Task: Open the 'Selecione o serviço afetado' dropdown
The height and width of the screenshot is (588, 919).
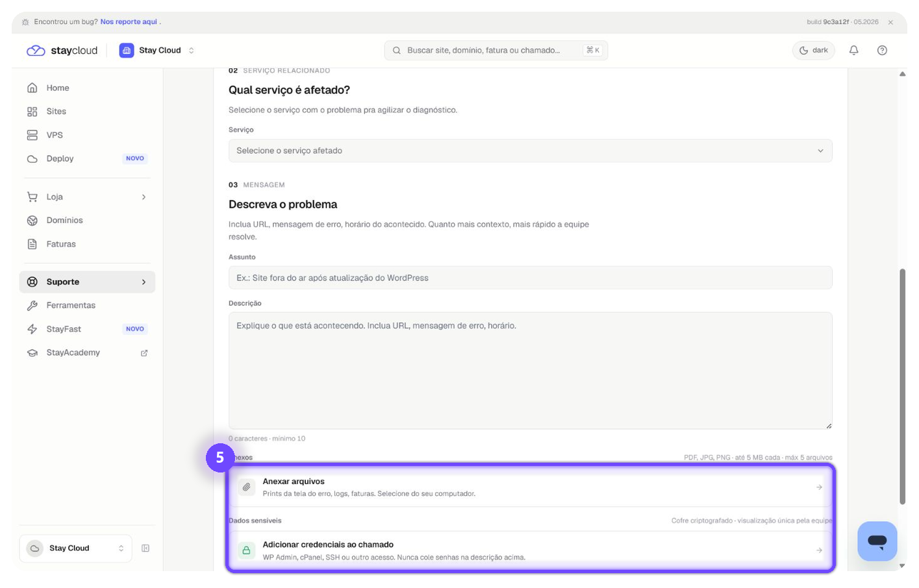Action: click(530, 151)
